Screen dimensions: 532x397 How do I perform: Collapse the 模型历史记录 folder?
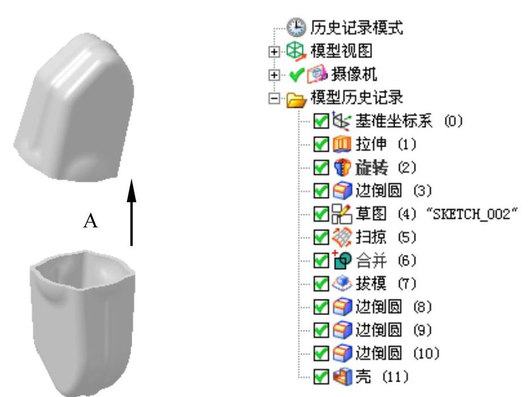tap(274, 98)
